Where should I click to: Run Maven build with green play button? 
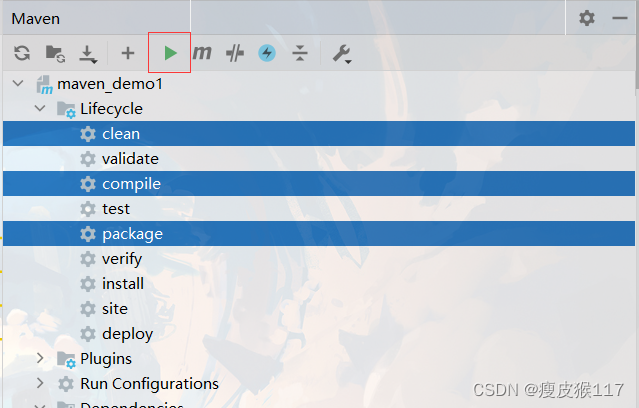click(x=170, y=53)
